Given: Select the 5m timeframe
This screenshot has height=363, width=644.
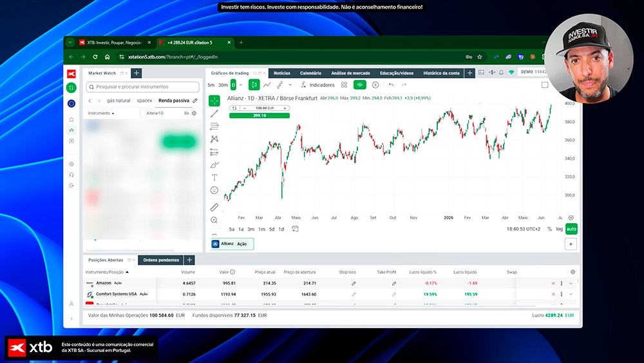Looking at the screenshot, I should [x=211, y=85].
